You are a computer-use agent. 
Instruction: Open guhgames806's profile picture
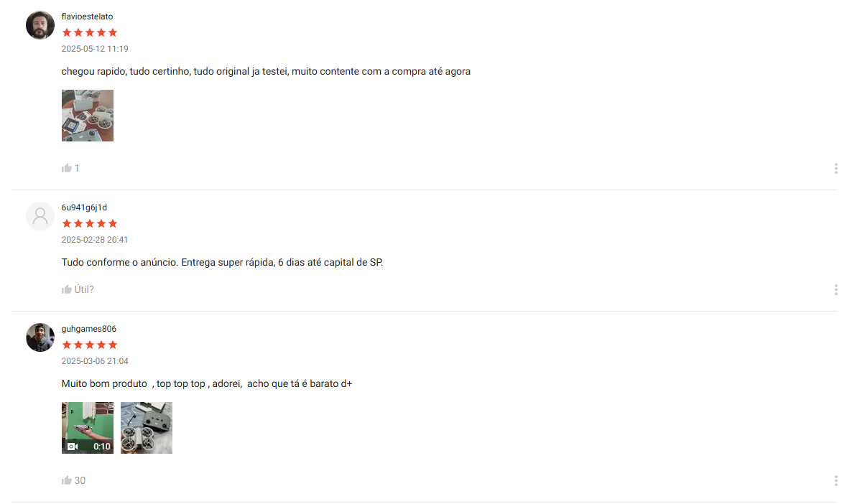pyautogui.click(x=40, y=337)
